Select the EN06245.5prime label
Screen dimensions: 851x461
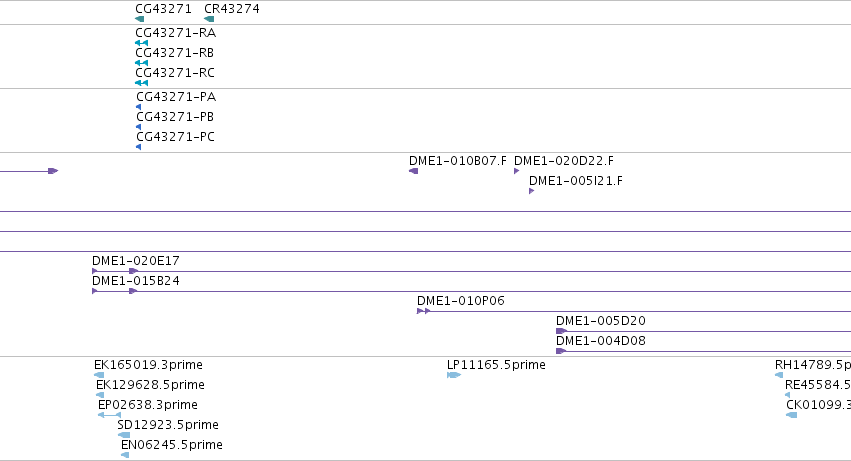pyautogui.click(x=172, y=445)
